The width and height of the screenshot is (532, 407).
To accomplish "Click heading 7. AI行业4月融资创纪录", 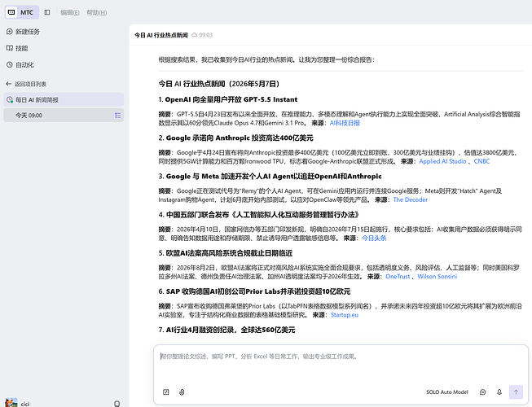I will (x=226, y=330).
